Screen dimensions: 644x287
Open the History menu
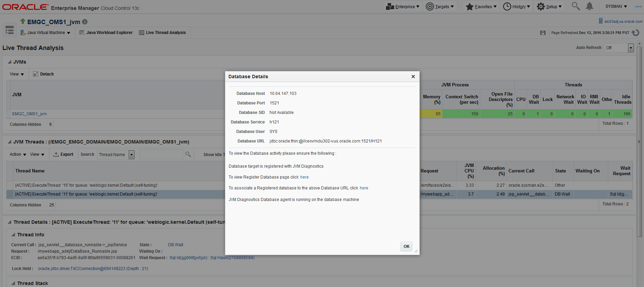click(x=516, y=6)
